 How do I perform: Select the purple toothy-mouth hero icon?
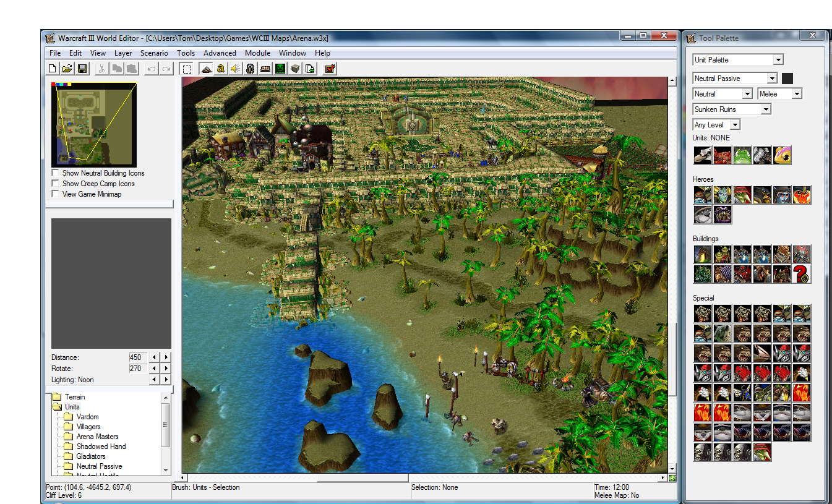click(x=723, y=215)
